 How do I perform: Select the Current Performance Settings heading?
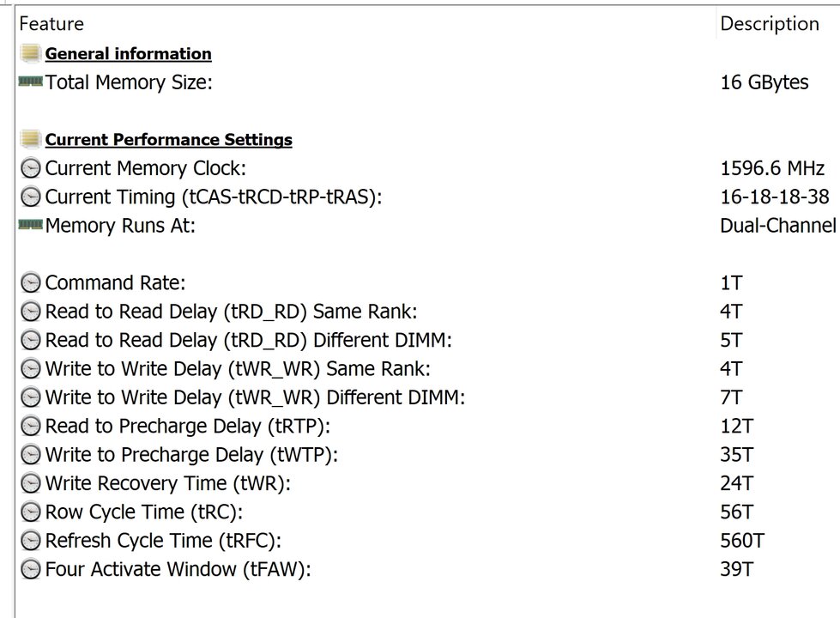click(169, 139)
